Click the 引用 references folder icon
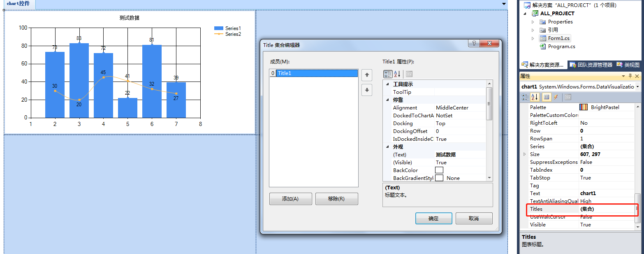The height and width of the screenshot is (254, 644). [543, 30]
